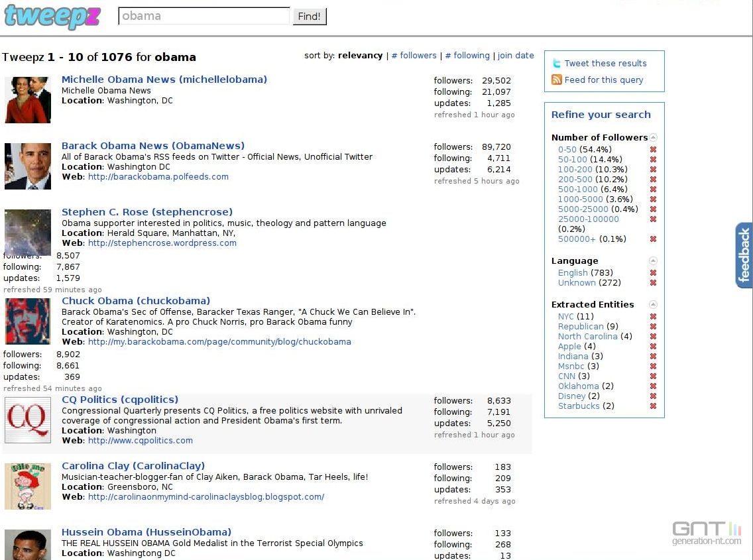Screen dimensions: 753x560
Task: Sort results by join date
Action: [516, 55]
